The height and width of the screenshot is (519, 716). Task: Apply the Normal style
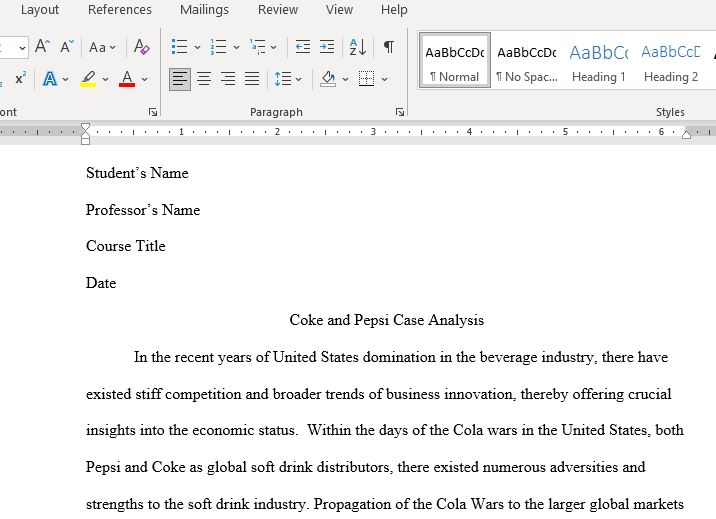tap(455, 60)
